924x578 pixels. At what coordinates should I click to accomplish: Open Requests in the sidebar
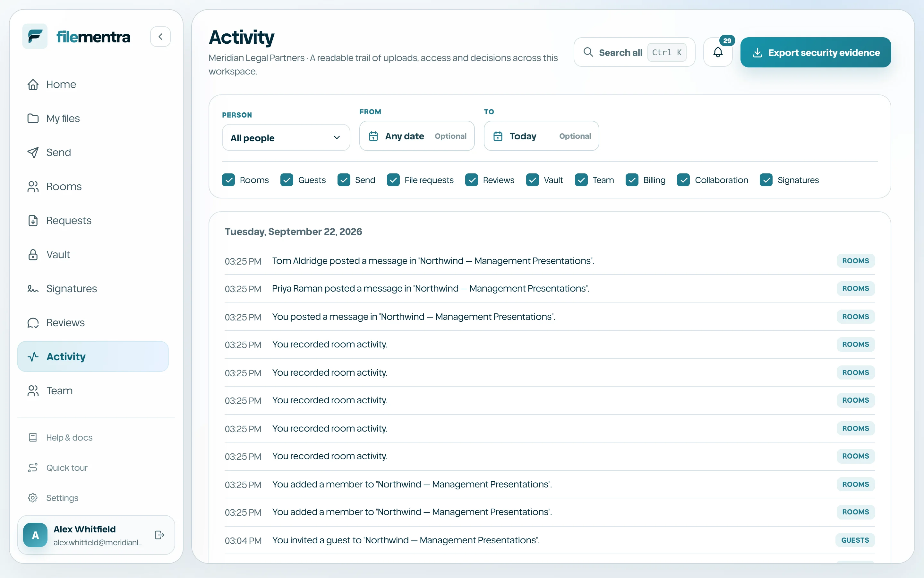(93, 221)
